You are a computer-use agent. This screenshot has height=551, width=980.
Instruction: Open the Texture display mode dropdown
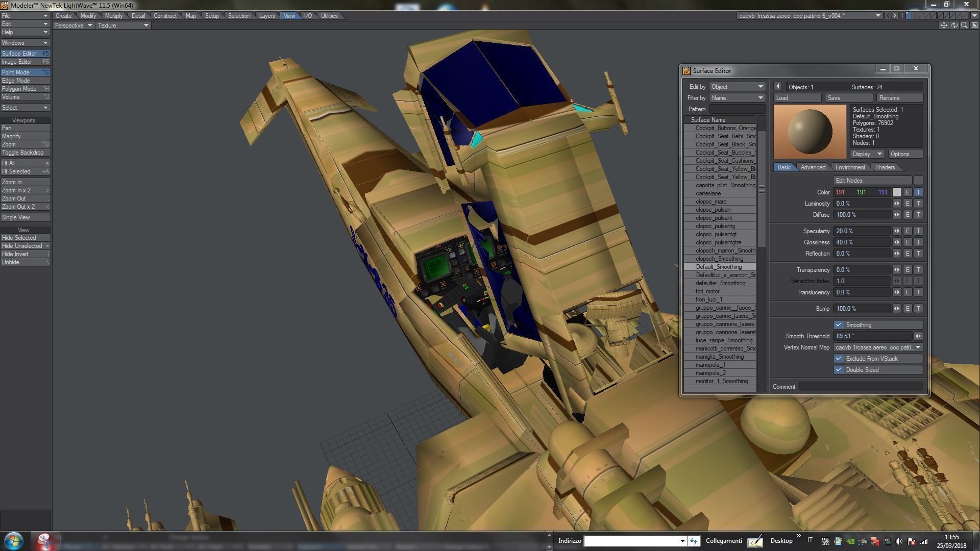(x=122, y=26)
